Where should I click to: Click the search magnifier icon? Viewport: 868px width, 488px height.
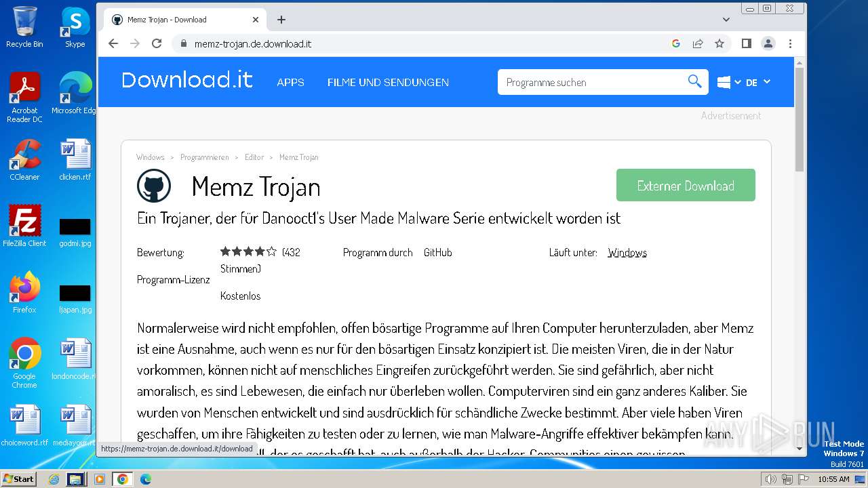694,81
